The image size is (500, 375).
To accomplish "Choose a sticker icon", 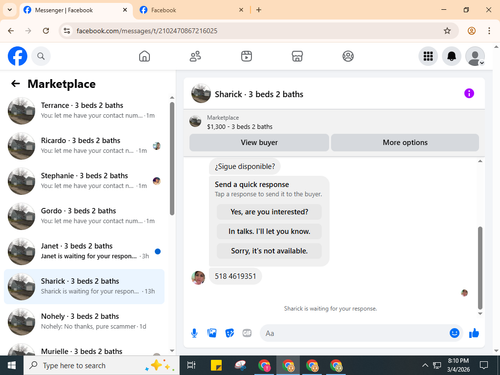I will [230, 333].
